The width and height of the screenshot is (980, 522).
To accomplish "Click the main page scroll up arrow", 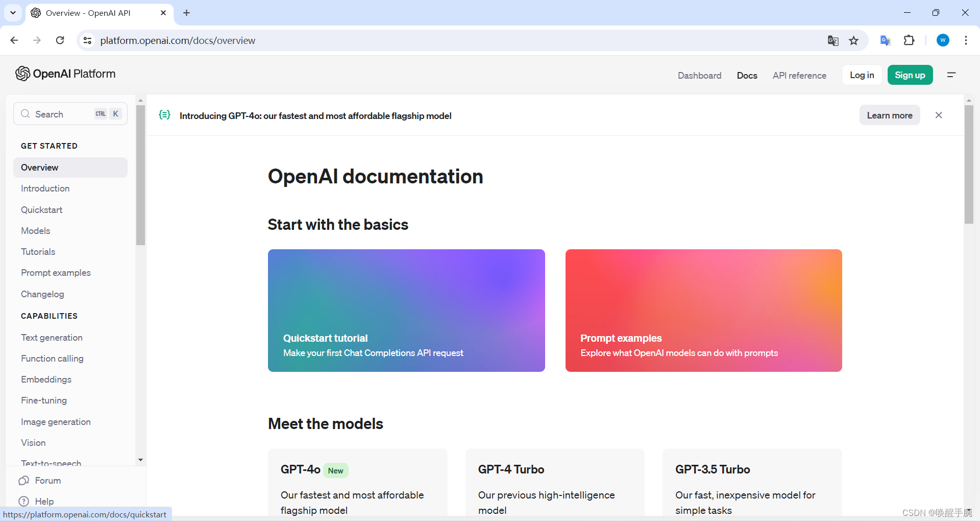I will pyautogui.click(x=969, y=100).
